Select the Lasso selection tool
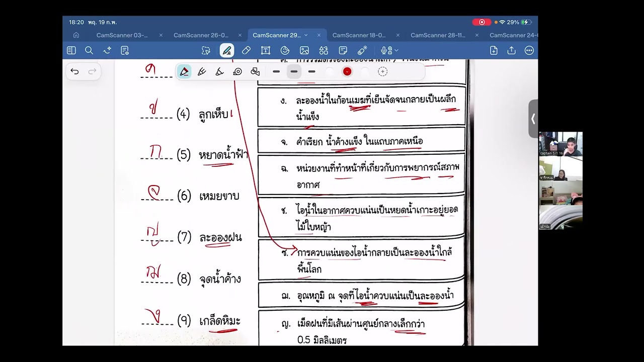The height and width of the screenshot is (362, 644). 206,50
